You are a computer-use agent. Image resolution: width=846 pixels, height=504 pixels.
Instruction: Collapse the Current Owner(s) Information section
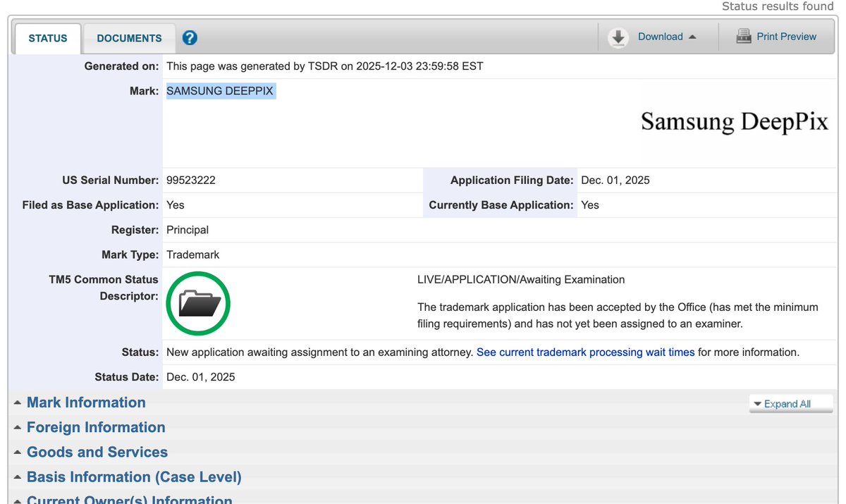[x=129, y=500]
